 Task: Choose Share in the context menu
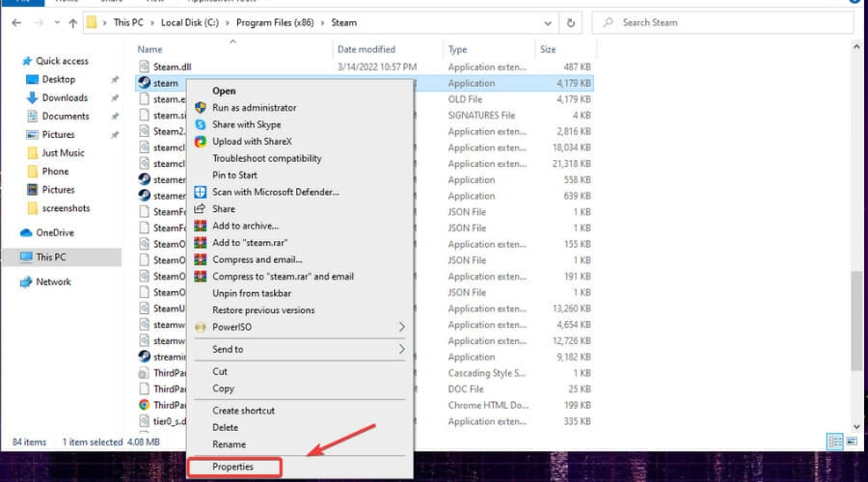click(224, 208)
